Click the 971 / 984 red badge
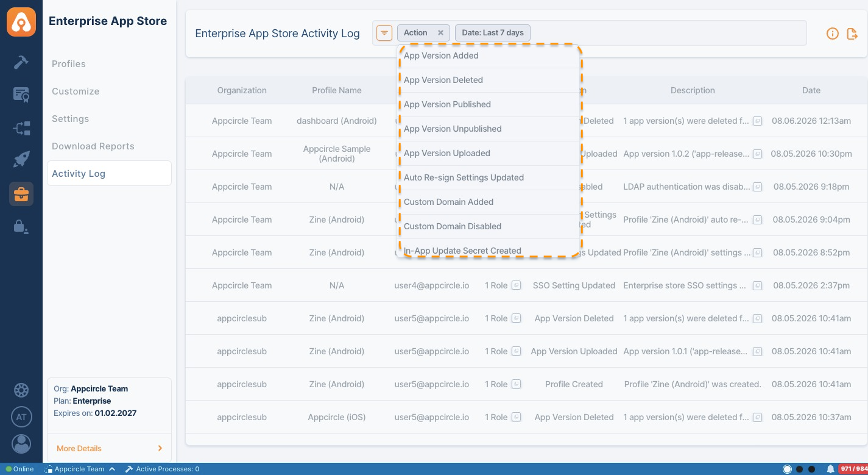868x475 pixels. (x=853, y=469)
